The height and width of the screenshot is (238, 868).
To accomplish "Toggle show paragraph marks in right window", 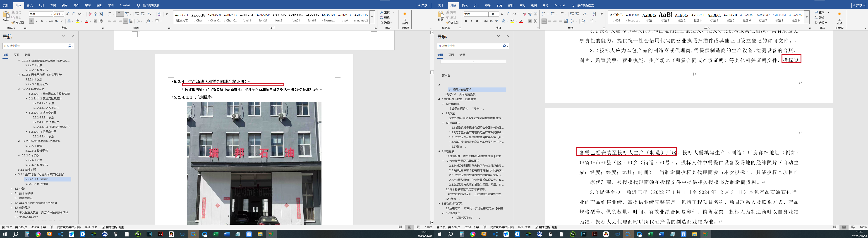I will pos(602,14).
